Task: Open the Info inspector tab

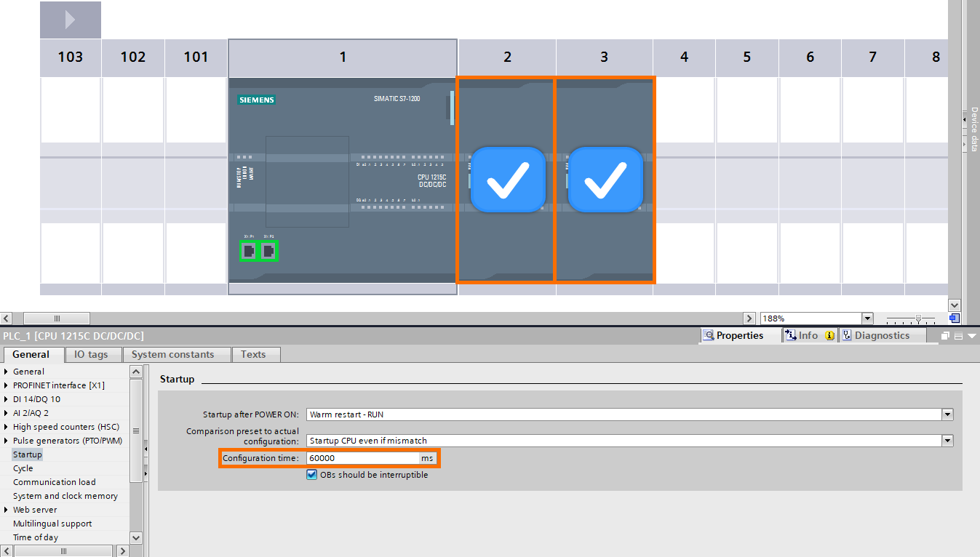Action: [x=810, y=336]
